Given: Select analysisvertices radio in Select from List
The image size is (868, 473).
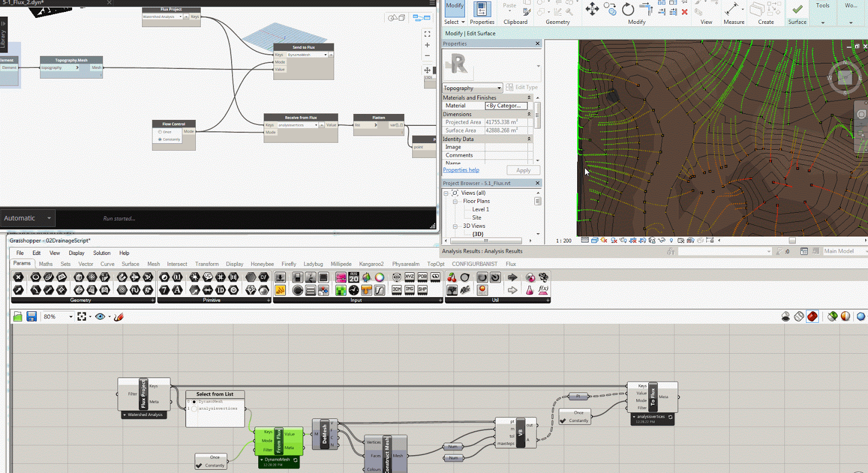Looking at the screenshot, I should [194, 408].
